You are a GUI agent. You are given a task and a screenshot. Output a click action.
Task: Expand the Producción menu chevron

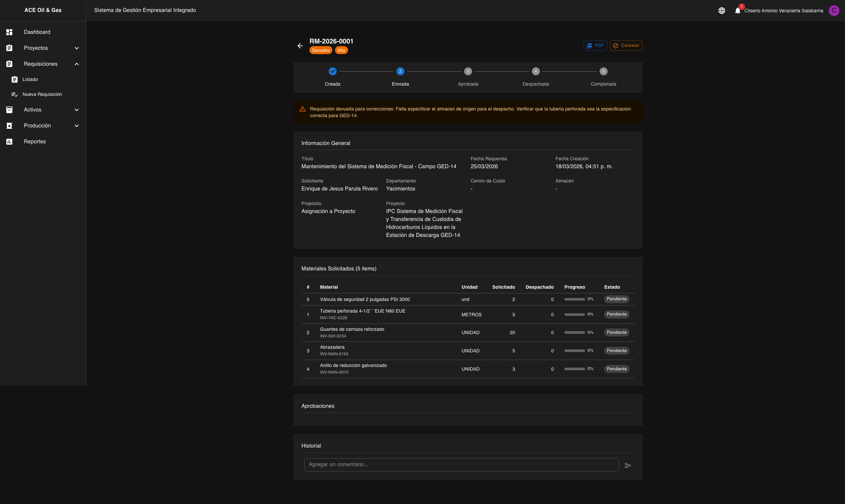76,126
